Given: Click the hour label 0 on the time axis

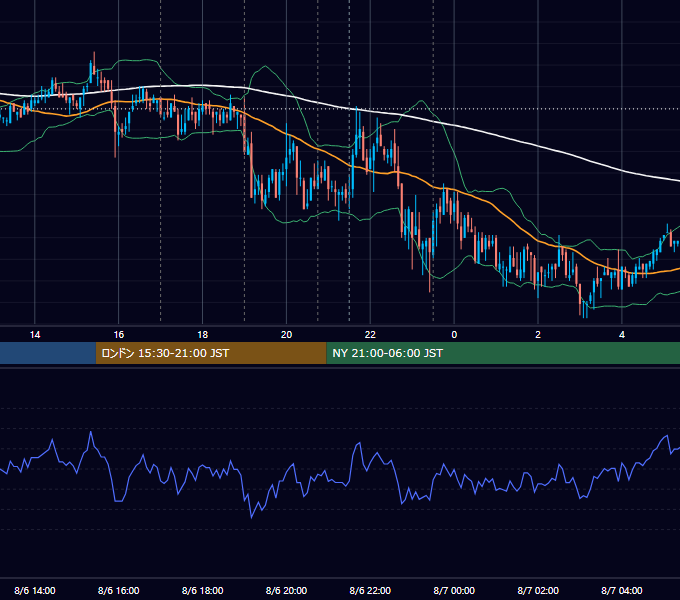Looking at the screenshot, I should (x=454, y=335).
